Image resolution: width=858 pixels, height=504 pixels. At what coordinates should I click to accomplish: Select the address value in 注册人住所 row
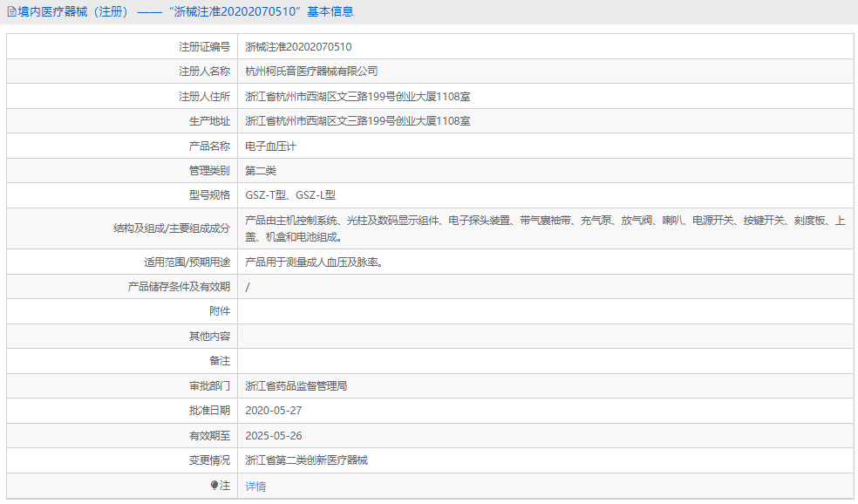[357, 96]
